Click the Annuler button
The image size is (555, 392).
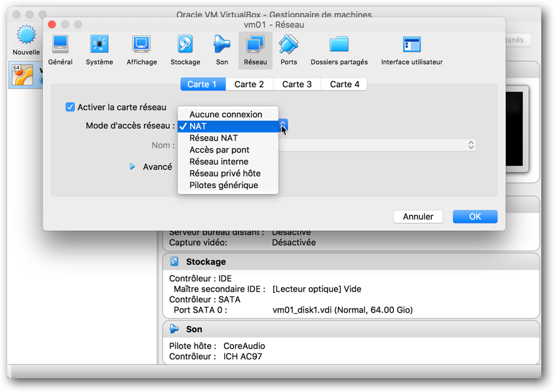click(418, 216)
